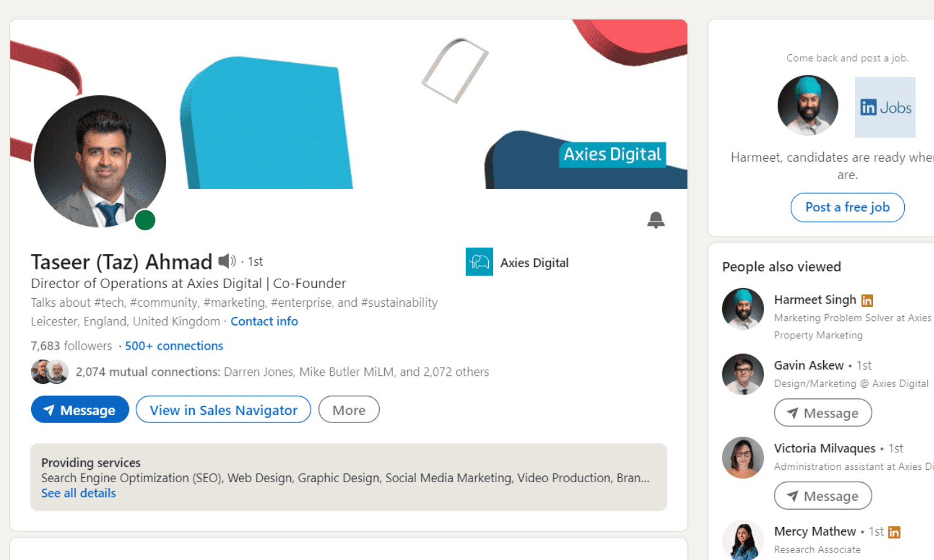The height and width of the screenshot is (560, 934).
Task: Open Contact info link
Action: tap(264, 321)
